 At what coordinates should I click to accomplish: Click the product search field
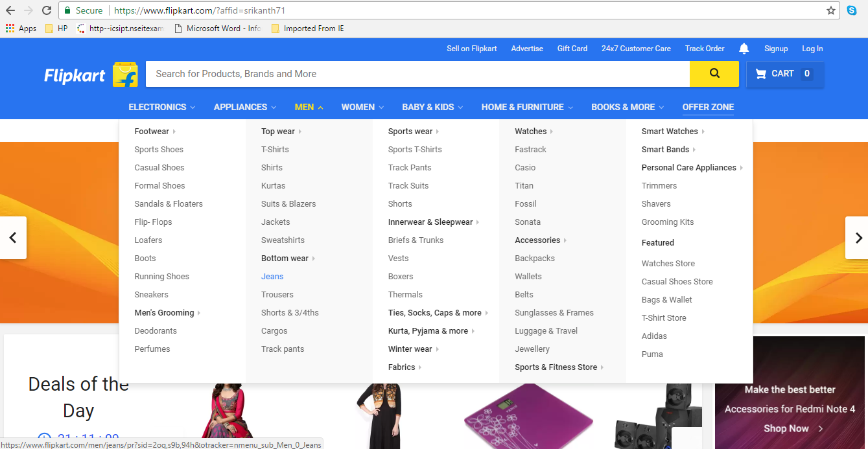click(417, 74)
